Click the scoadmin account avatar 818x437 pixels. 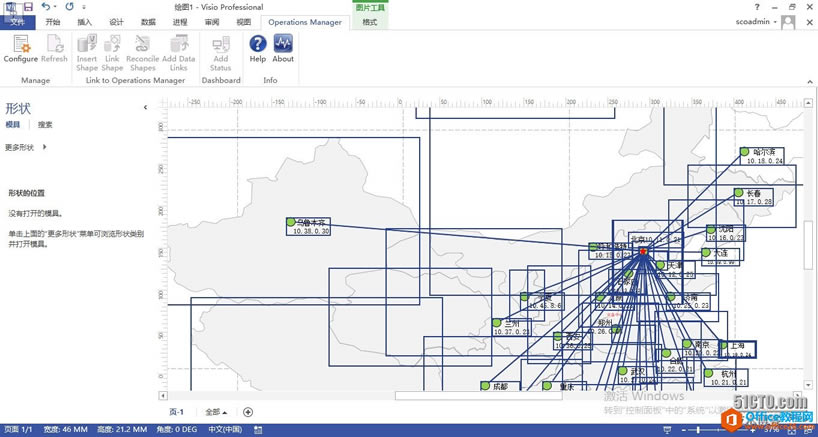788,22
